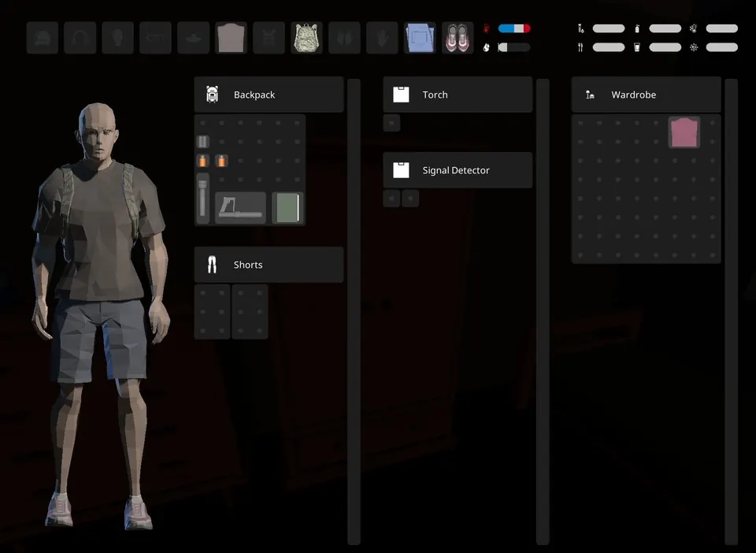The width and height of the screenshot is (756, 553).
Task: Click the empty slot under Torch
Action: click(391, 123)
